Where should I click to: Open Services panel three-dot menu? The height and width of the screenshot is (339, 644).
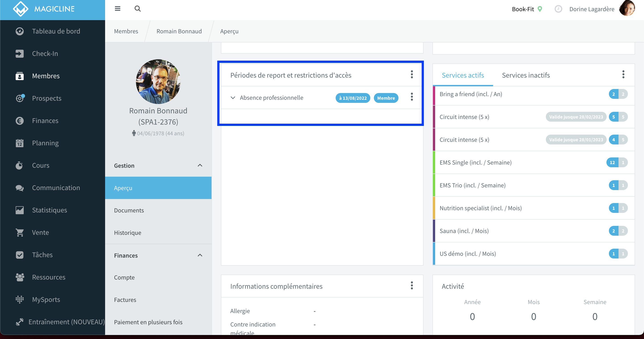(x=623, y=74)
